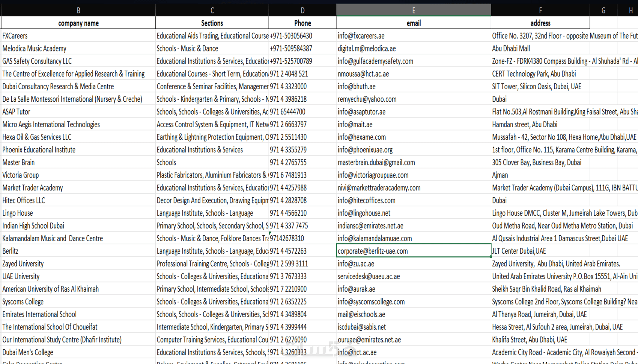Click the ouruae@emirates.net.ae email cell

coord(414,340)
